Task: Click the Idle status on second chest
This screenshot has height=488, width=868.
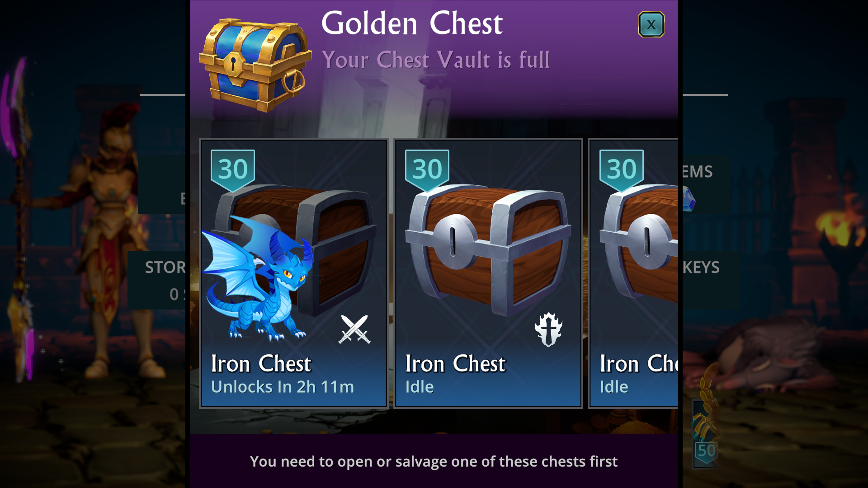Action: pos(420,387)
